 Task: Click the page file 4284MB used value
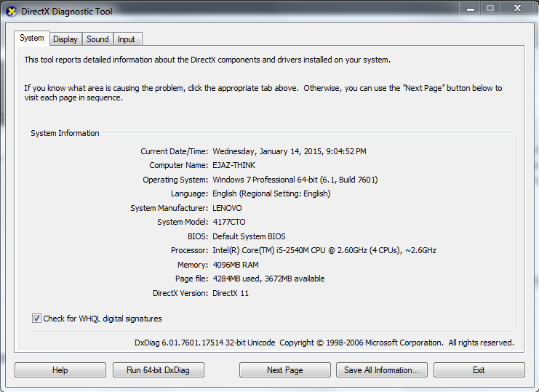point(268,279)
